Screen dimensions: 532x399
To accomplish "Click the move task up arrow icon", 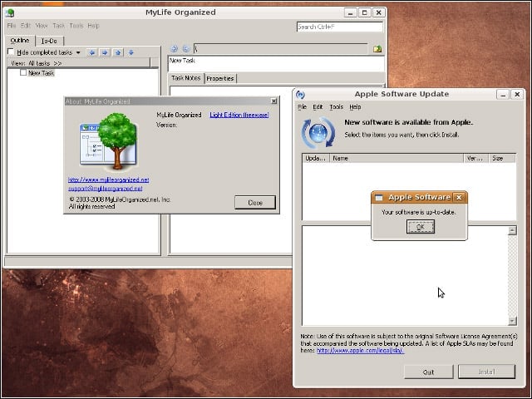I will tap(118, 52).
